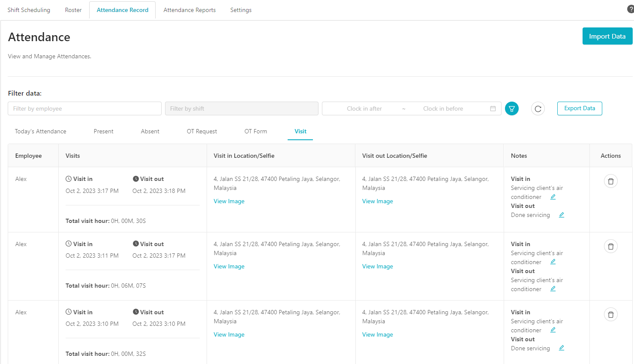The width and height of the screenshot is (634, 364).
Task: View visit-out image for 3:18 PM visit
Action: pyautogui.click(x=378, y=201)
